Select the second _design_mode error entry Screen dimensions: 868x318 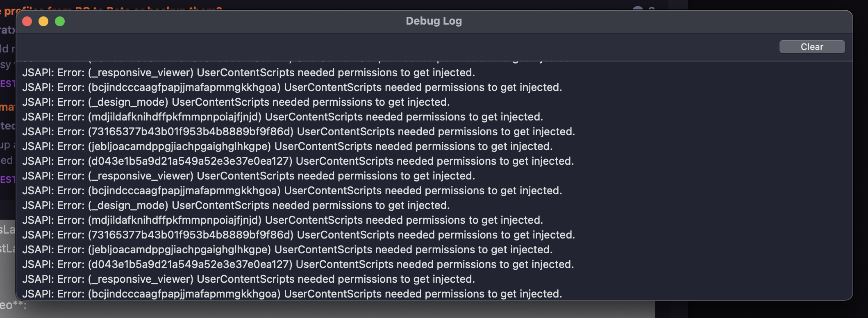pos(236,206)
